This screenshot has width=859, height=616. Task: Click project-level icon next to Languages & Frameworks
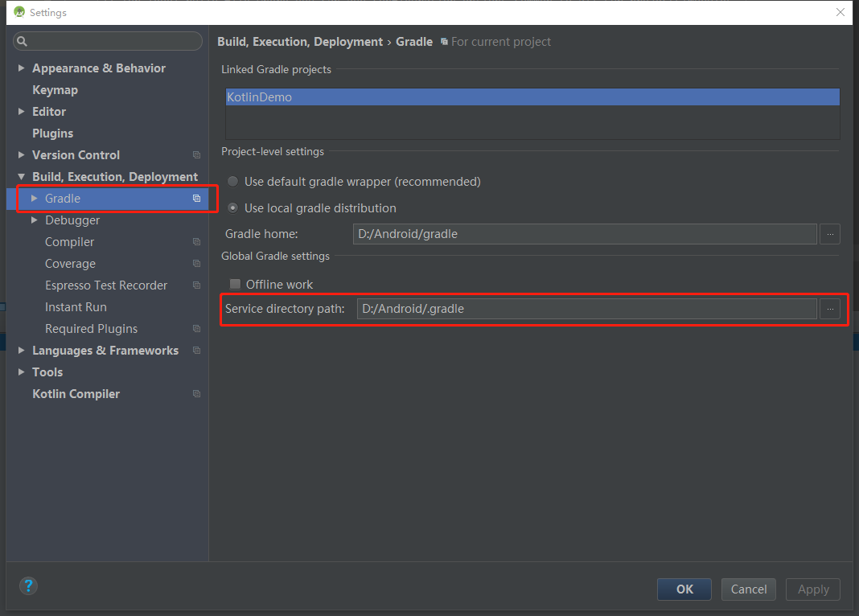(x=197, y=351)
